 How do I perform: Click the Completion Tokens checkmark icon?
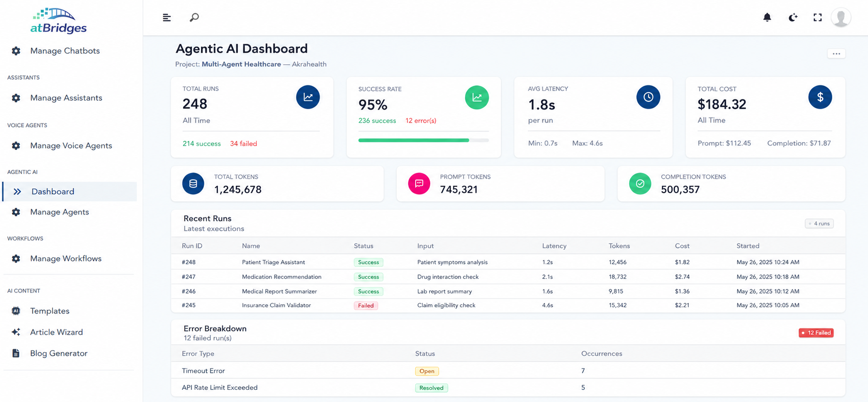tap(640, 183)
